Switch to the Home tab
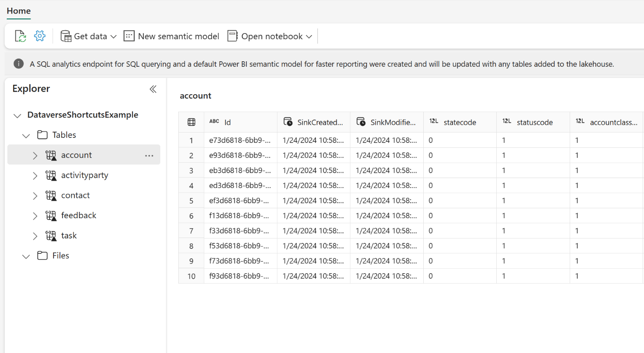The image size is (644, 353). click(19, 11)
